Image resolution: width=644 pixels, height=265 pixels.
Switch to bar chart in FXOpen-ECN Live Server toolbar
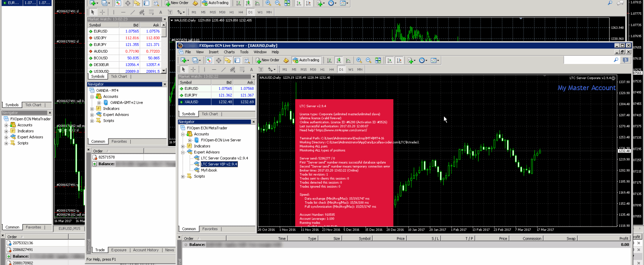tap(330, 60)
